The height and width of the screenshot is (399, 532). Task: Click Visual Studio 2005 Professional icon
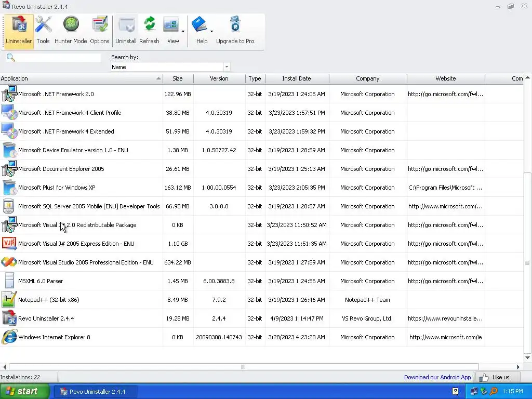9,262
